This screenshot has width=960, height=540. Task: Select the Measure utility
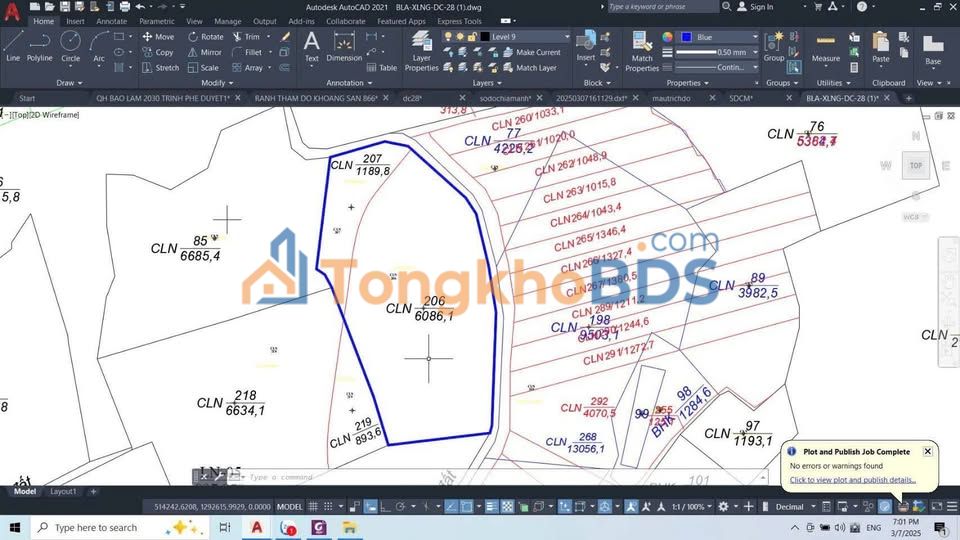click(x=825, y=48)
